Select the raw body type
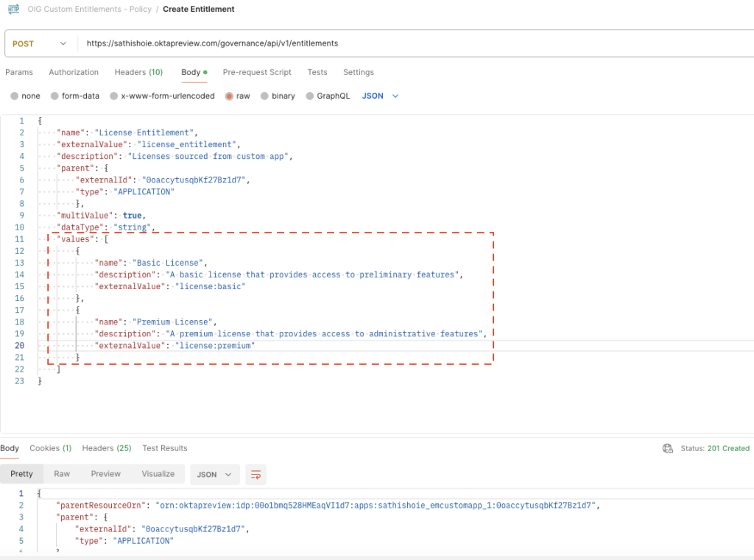Viewport: 754px width, 560px height. pos(238,96)
